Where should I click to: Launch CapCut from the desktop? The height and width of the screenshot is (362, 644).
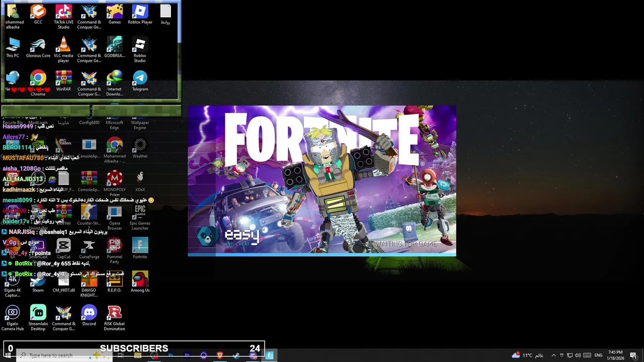click(63, 249)
